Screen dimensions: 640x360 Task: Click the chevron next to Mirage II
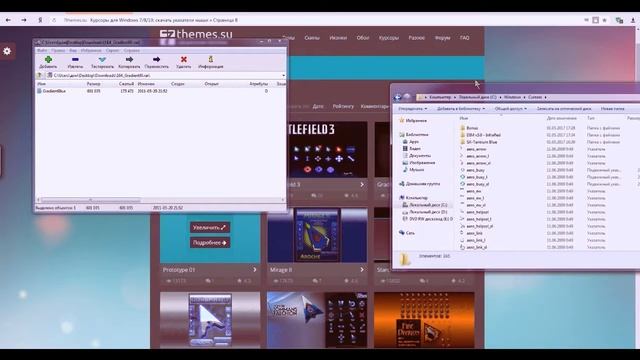(362, 270)
